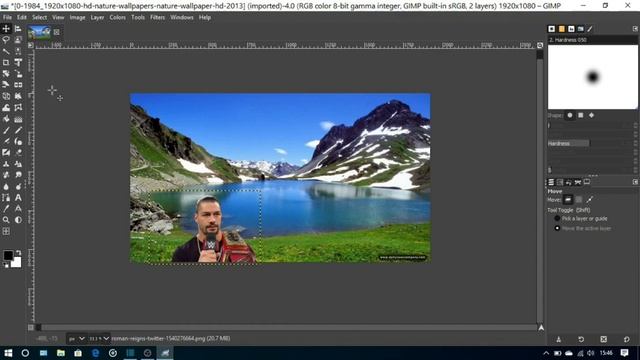Viewport: 640px width, 360px height.
Task: Click the foreground color swatch
Action: pos(8,256)
